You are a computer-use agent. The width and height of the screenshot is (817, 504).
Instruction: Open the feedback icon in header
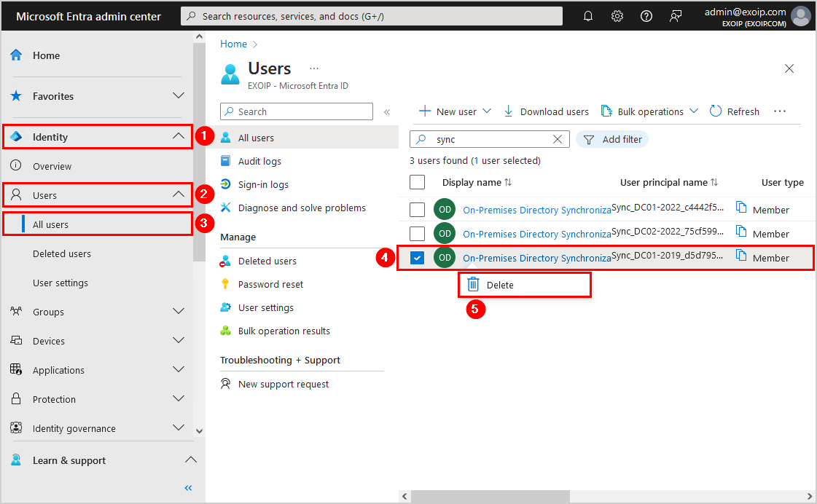tap(676, 16)
